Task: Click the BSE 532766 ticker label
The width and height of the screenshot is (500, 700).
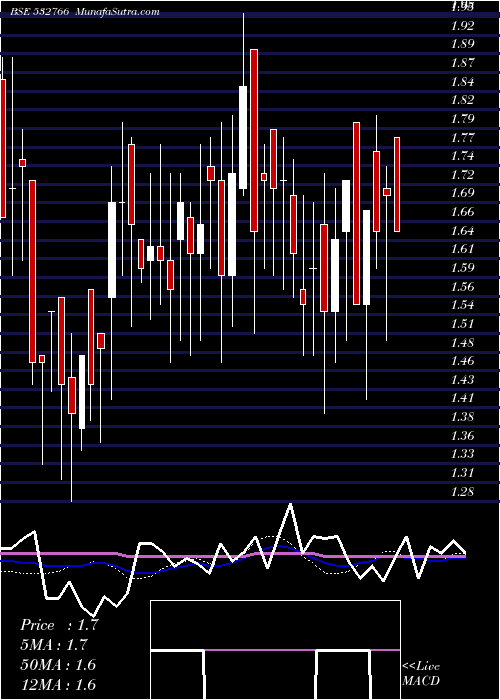Action: (x=40, y=12)
